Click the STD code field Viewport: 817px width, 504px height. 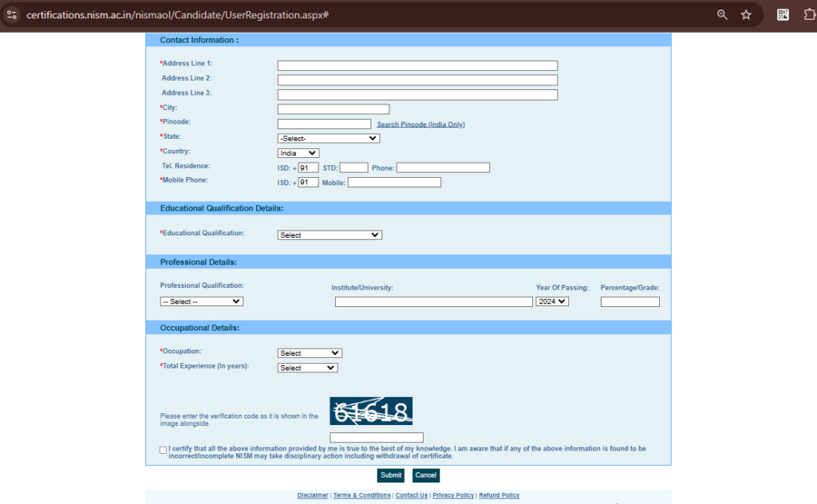tap(353, 167)
